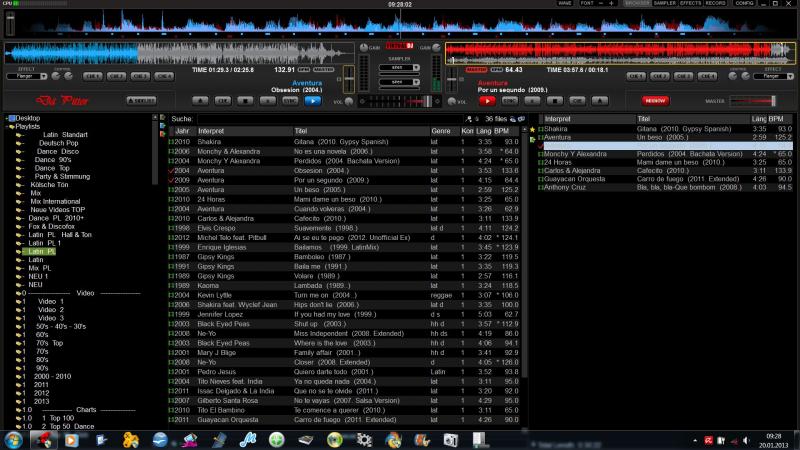Toggle right deck MASTER tempo button

point(477,69)
